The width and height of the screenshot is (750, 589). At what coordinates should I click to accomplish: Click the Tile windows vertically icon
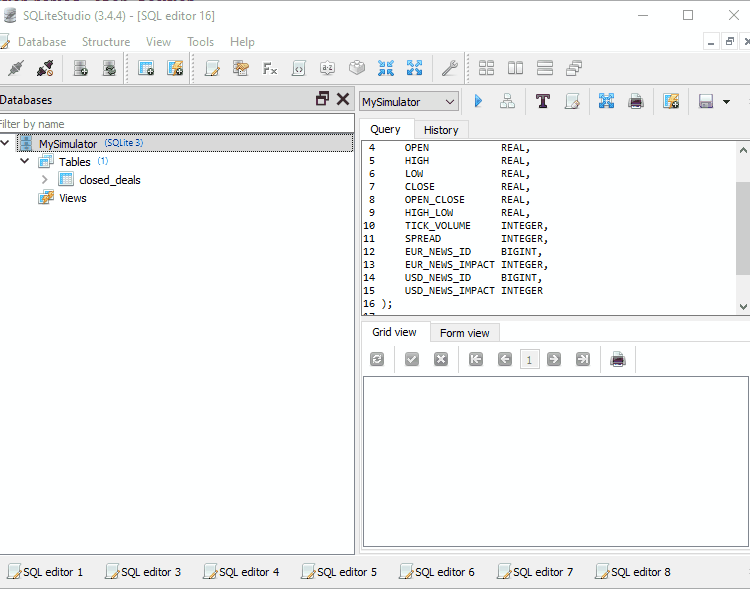click(x=545, y=68)
